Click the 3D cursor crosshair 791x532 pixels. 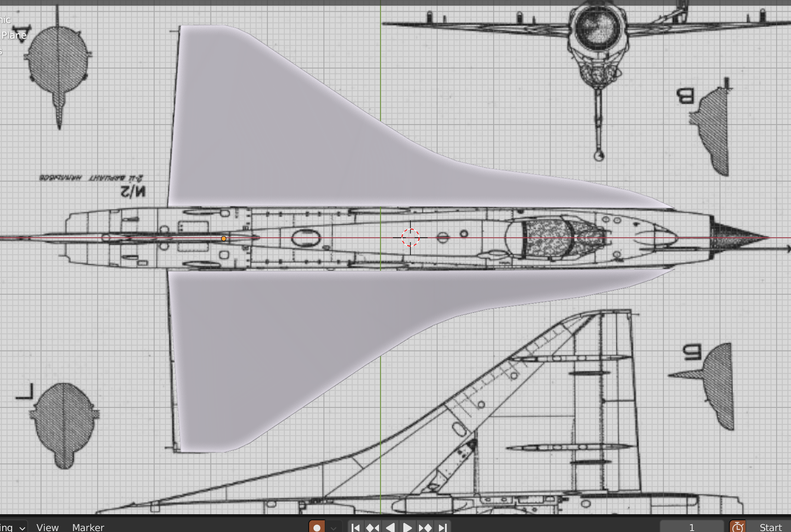tap(410, 237)
